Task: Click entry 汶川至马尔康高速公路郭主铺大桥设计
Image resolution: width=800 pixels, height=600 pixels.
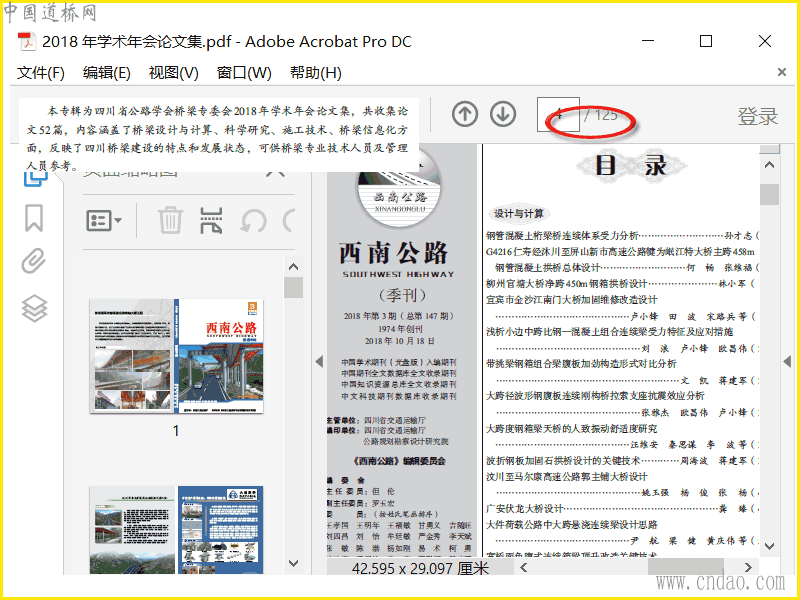Action: tap(566, 477)
